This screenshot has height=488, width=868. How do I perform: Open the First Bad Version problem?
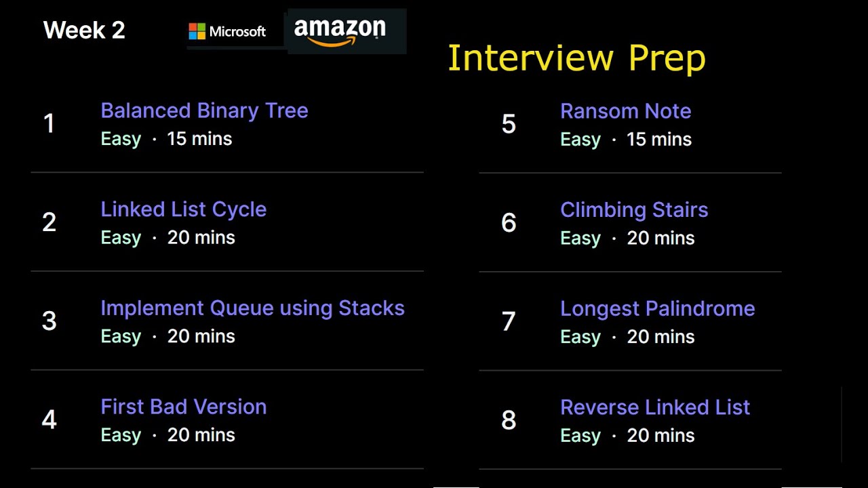(x=183, y=407)
